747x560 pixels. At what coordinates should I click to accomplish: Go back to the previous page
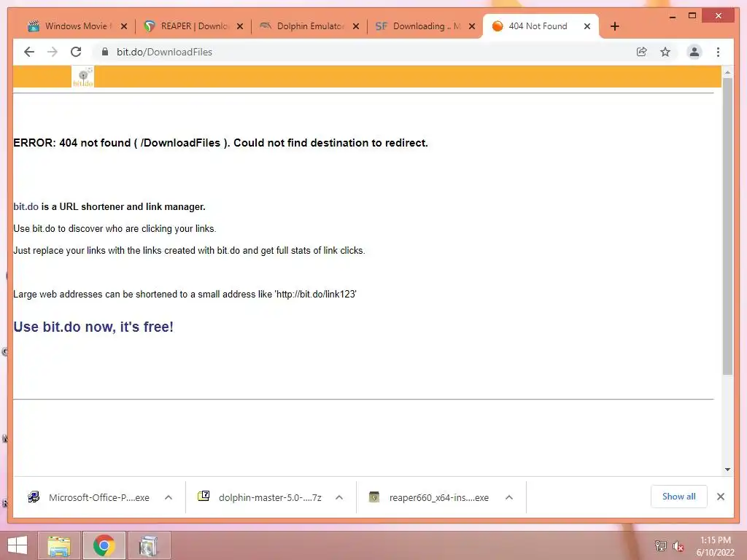click(29, 52)
